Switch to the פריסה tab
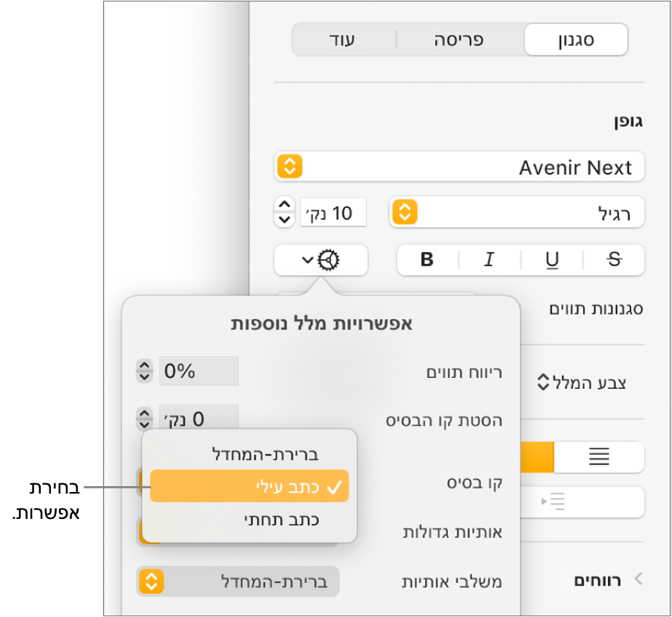 [x=459, y=40]
